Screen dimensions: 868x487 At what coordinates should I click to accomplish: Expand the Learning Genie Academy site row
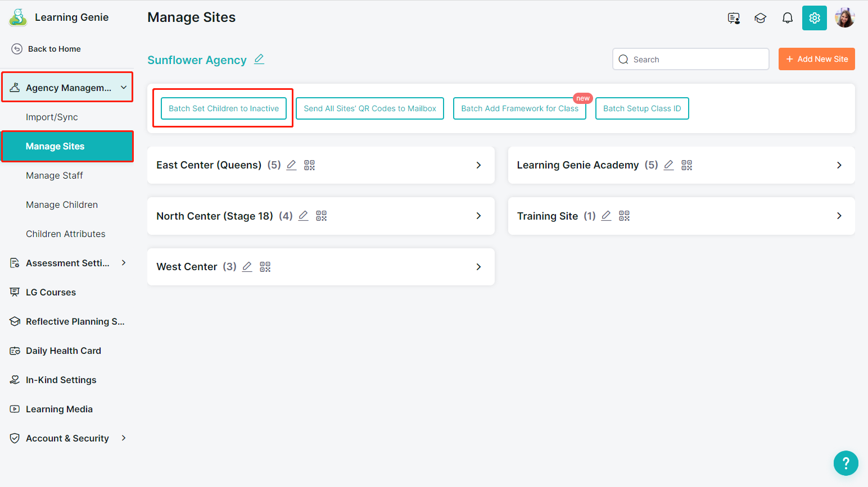tap(839, 165)
